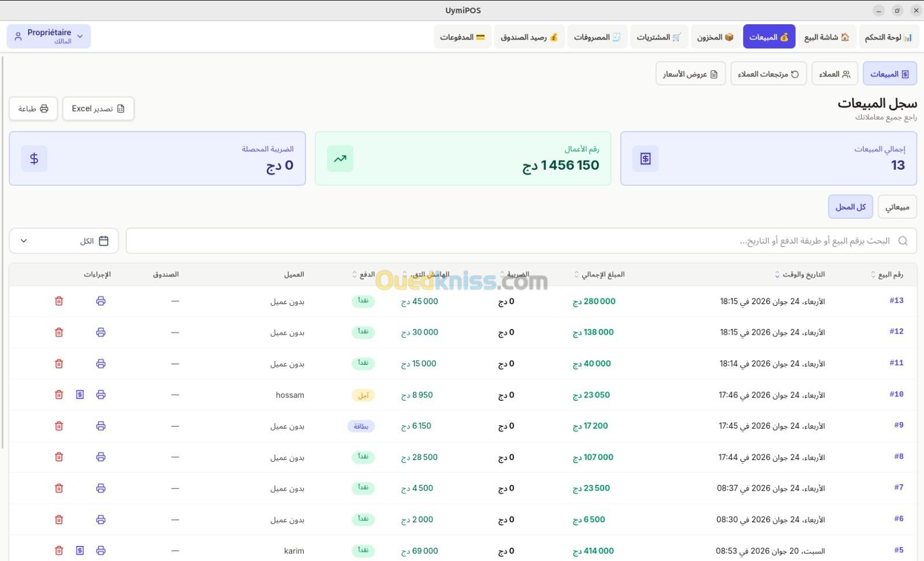Screen dimensions: 924x561
Task: Open the payment icon for hossam's sale #10
Action: [80, 395]
